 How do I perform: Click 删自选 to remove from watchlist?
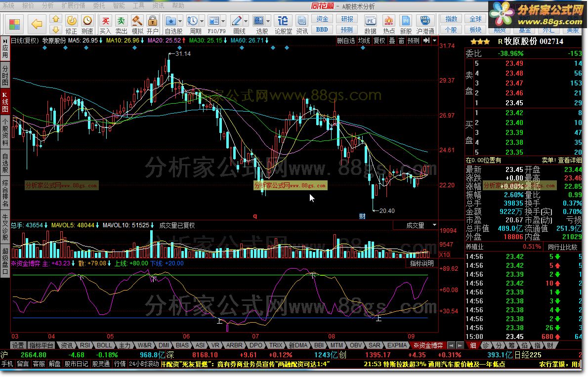click(346, 41)
